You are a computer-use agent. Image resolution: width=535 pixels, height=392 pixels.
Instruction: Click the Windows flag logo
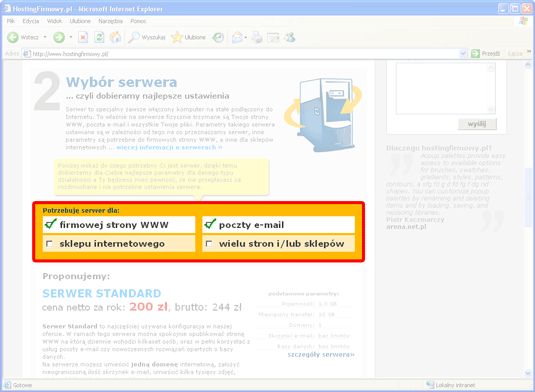[x=524, y=21]
